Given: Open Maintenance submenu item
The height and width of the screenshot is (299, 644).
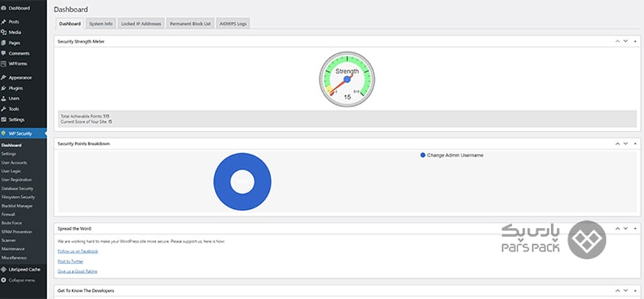Looking at the screenshot, I should coord(13,249).
